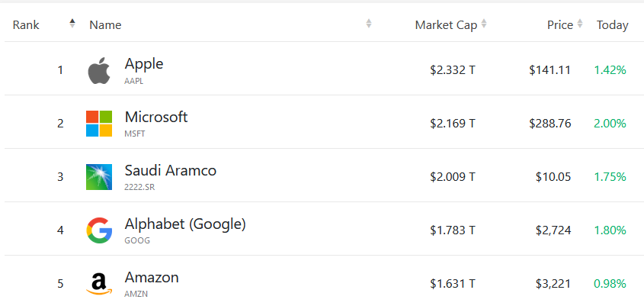Screen dimensions: 644x306
Task: Click the Apple logo icon
Action: point(99,71)
